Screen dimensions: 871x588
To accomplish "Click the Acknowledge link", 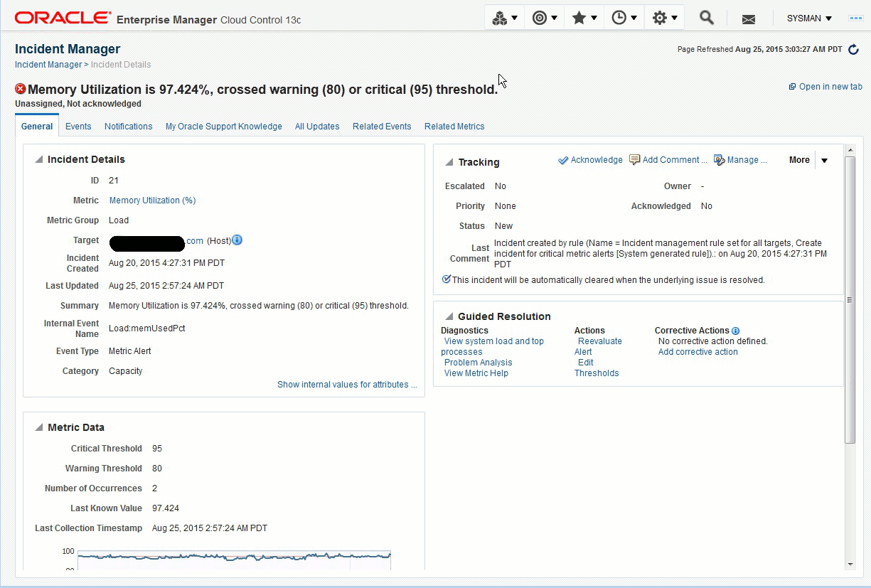I will coord(590,160).
